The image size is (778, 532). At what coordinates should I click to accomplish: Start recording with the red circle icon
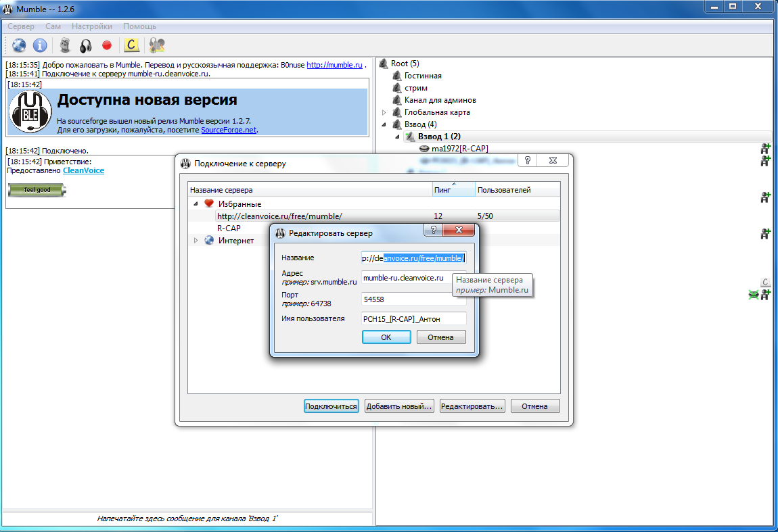pos(107,45)
